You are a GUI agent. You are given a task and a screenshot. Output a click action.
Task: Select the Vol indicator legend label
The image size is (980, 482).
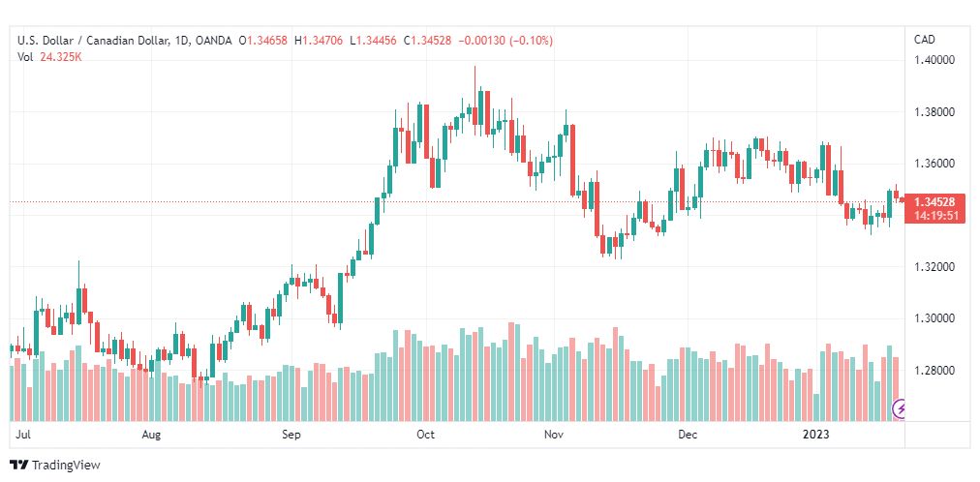tap(24, 57)
